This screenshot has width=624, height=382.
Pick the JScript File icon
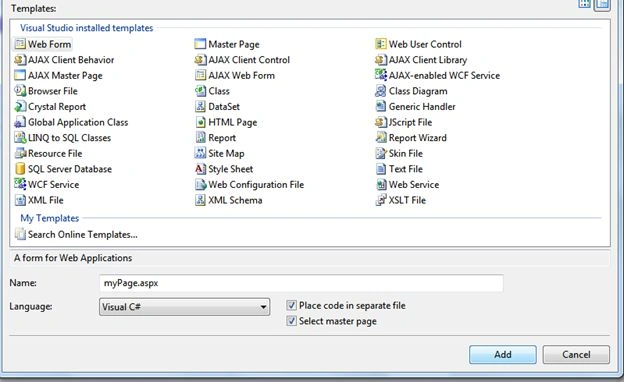(x=380, y=122)
